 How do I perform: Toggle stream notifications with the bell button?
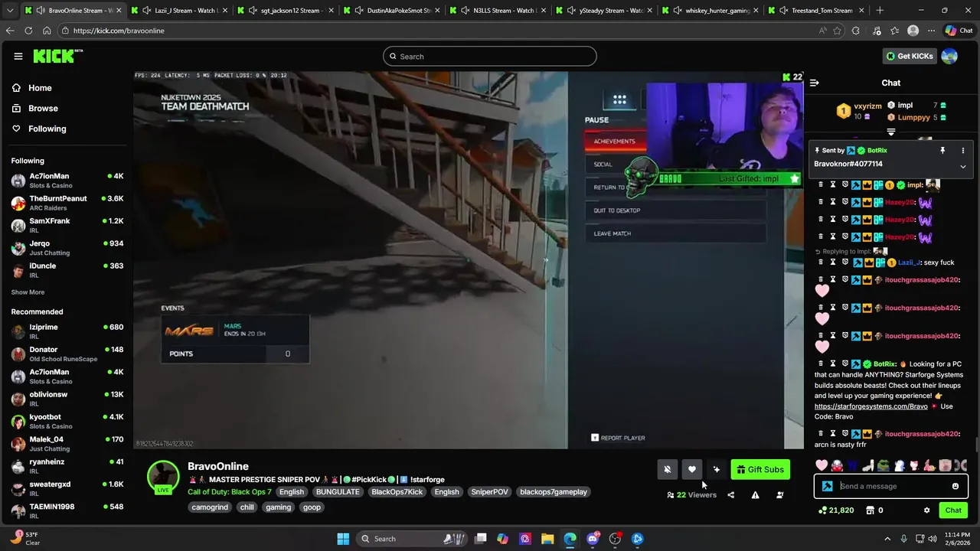[667, 470]
